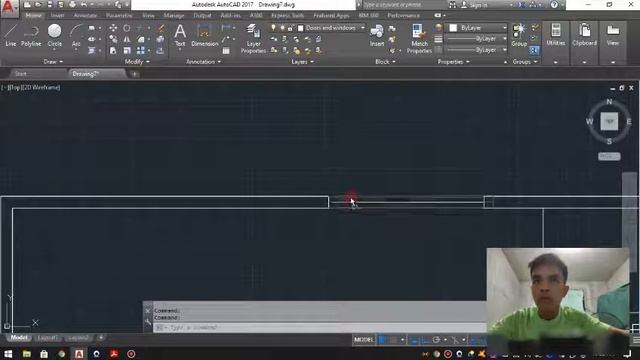Expand the Groups panel

pyautogui.click(x=525, y=62)
